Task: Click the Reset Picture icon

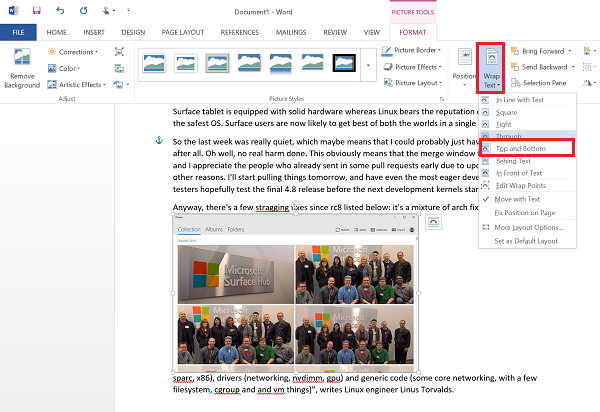Action: (x=121, y=85)
